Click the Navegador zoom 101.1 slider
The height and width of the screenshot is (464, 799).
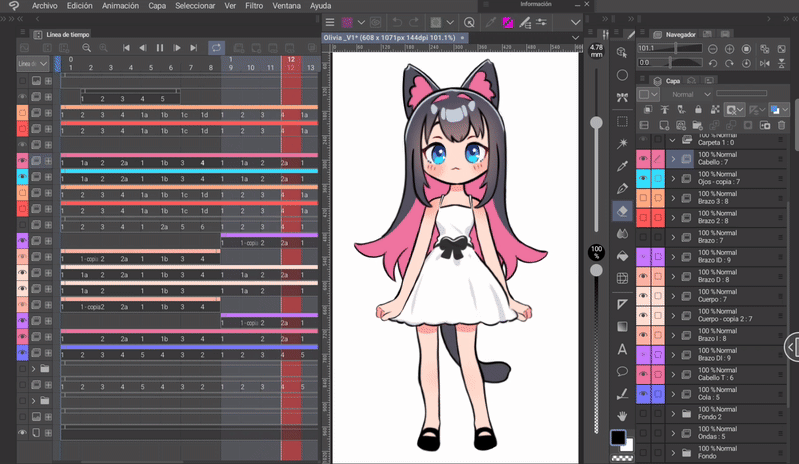pos(670,48)
